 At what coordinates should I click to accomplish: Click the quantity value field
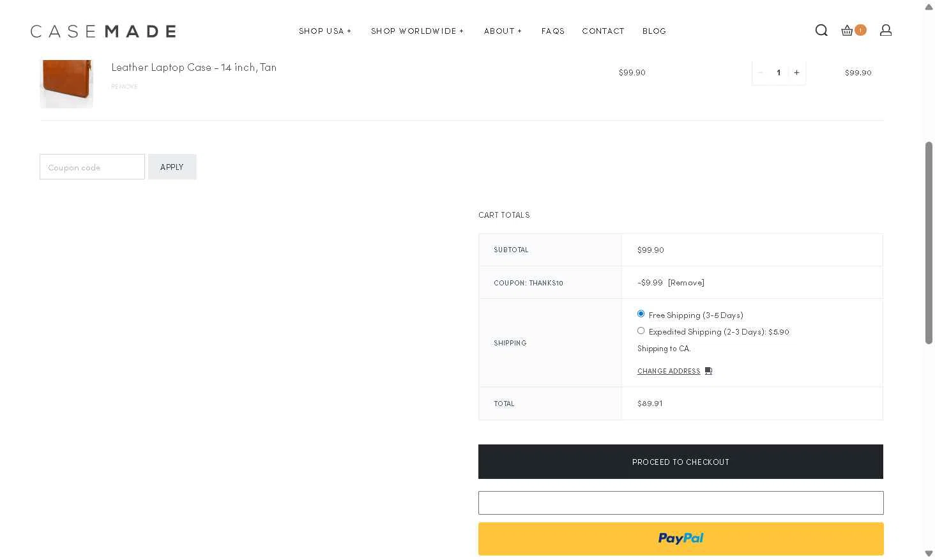(779, 73)
